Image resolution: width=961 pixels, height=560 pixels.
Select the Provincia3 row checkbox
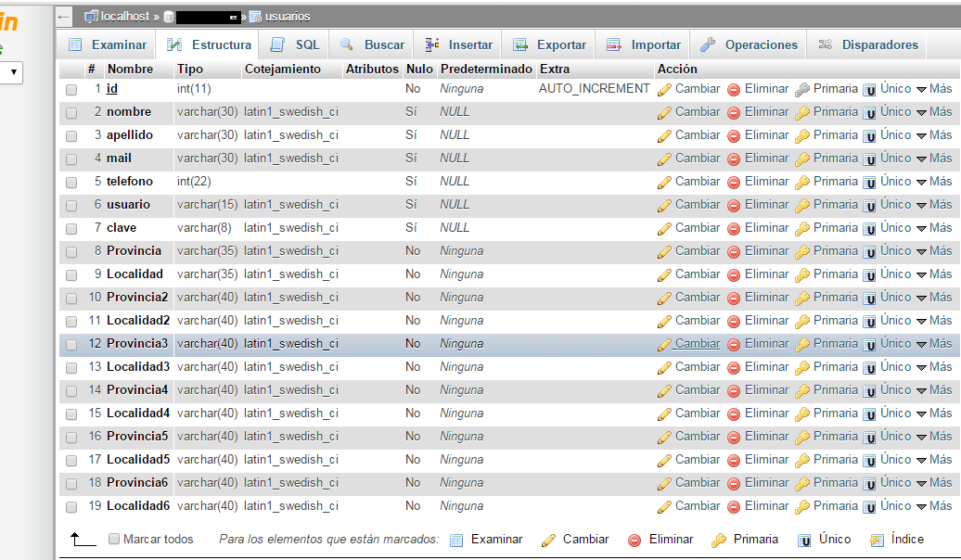71,345
